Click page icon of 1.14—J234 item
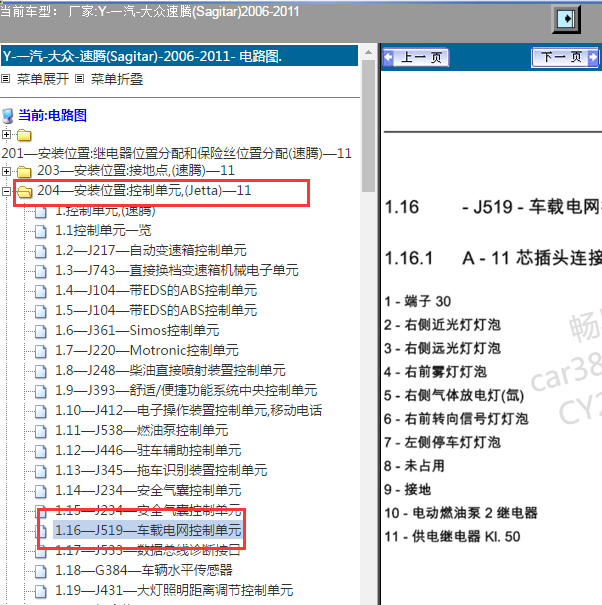 (x=41, y=492)
